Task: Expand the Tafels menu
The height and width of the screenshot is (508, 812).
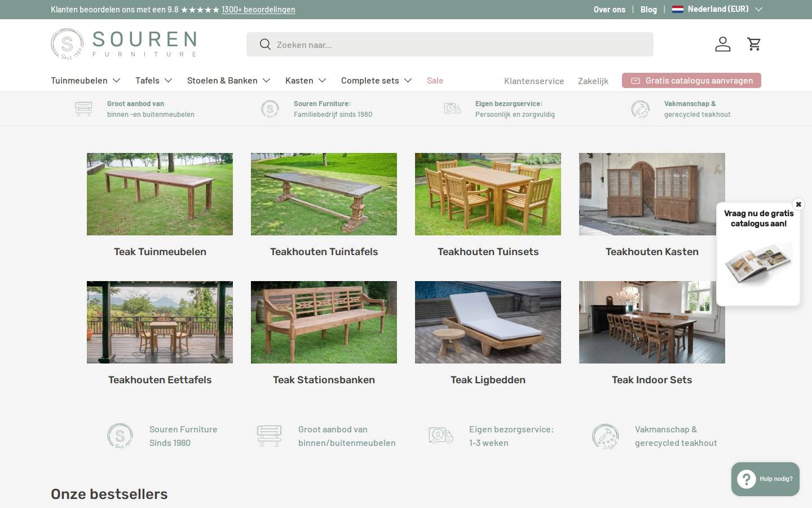Action: tap(154, 81)
